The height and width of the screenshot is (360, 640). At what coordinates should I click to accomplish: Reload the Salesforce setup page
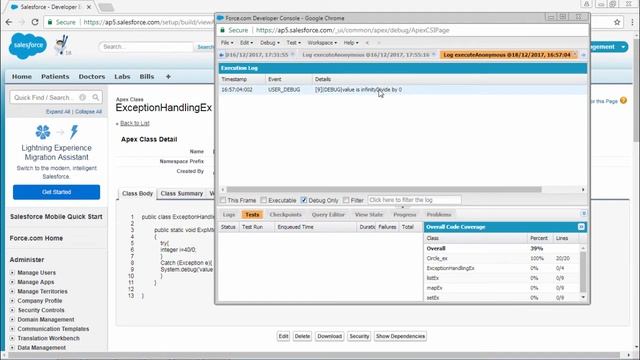point(35,22)
